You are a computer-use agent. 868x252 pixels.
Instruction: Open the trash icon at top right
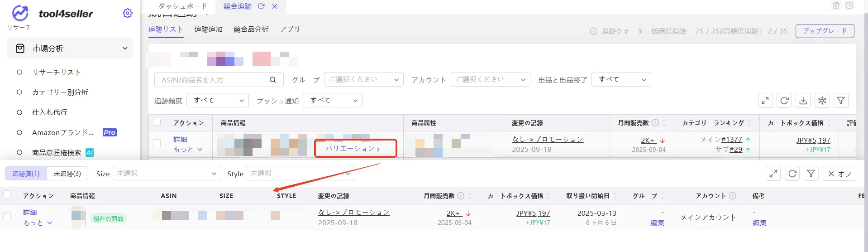tap(836, 5)
